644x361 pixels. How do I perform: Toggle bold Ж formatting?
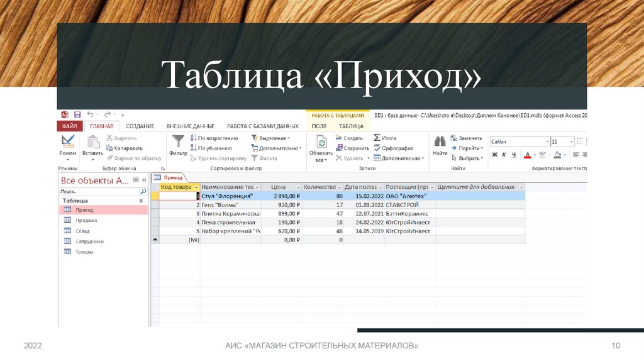point(494,155)
